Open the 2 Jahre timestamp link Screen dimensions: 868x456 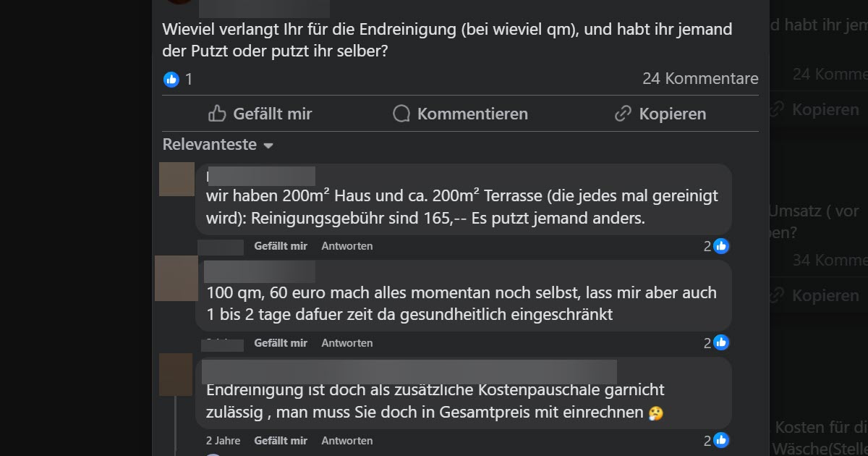pos(223,440)
